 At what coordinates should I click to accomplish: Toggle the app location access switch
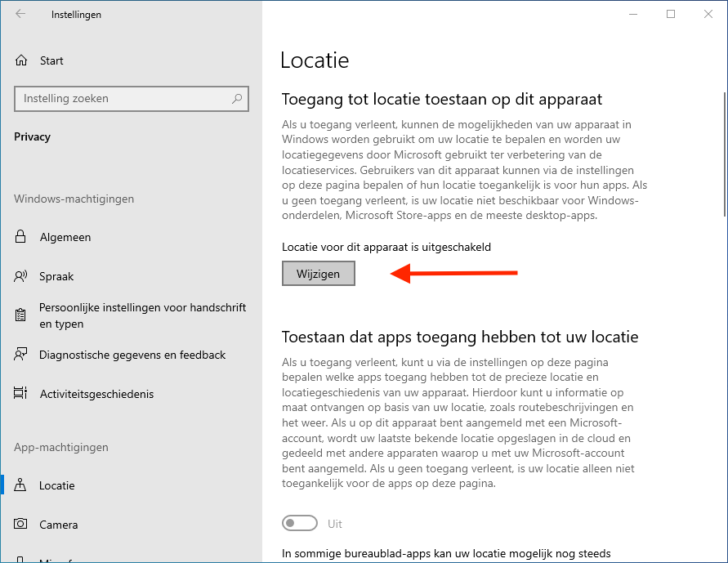pyautogui.click(x=300, y=523)
